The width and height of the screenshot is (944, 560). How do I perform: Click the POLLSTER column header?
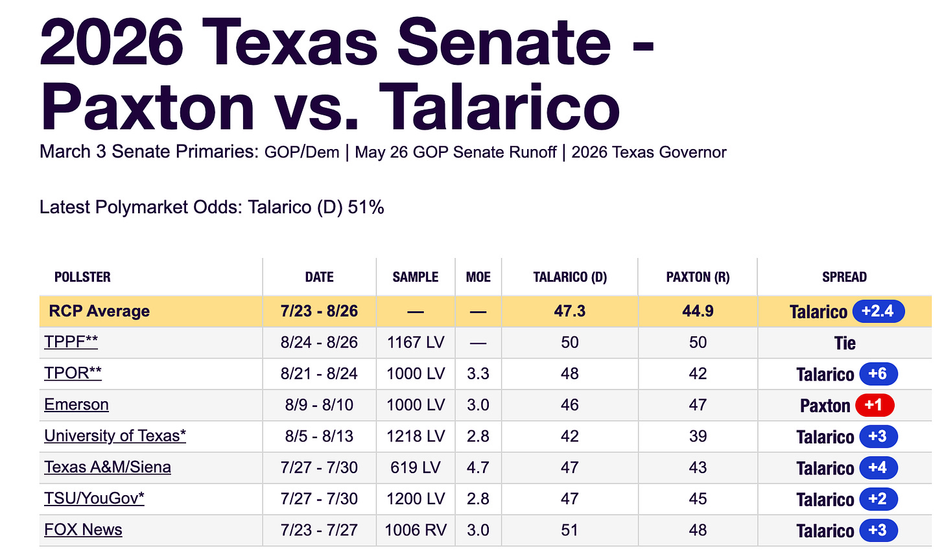82,277
